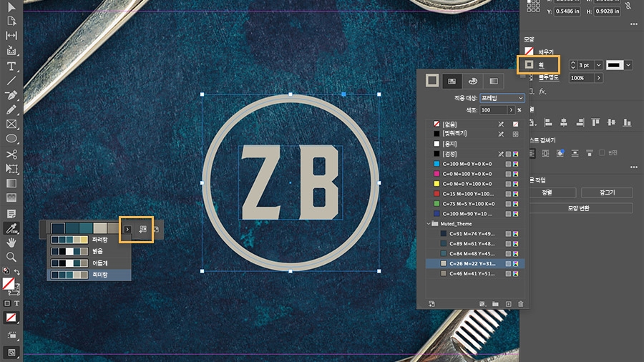Toggle constrain proportions link icon
Screen dimensions: 644x362
[628, 5]
